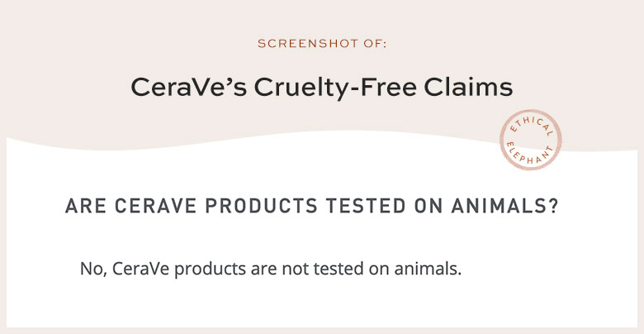Click the Ethical Elephant circular stamp logo
Screen dimensions: 644x334
530,140
